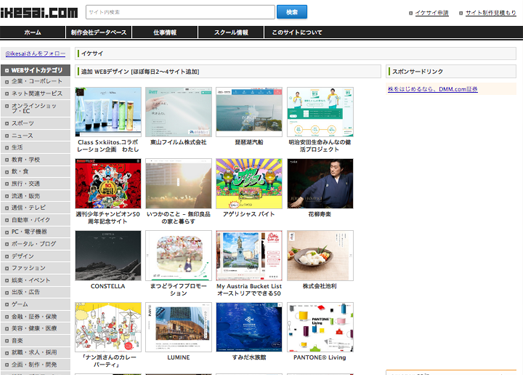Image resolution: width=523 pixels, height=375 pixels.
Task: Follow @ikesai via the follow link
Action: pyautogui.click(x=35, y=53)
